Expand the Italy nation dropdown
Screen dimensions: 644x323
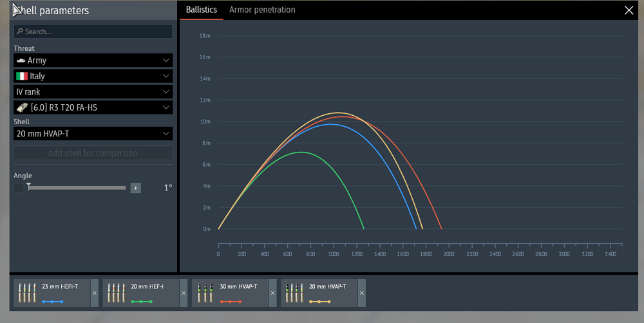93,76
